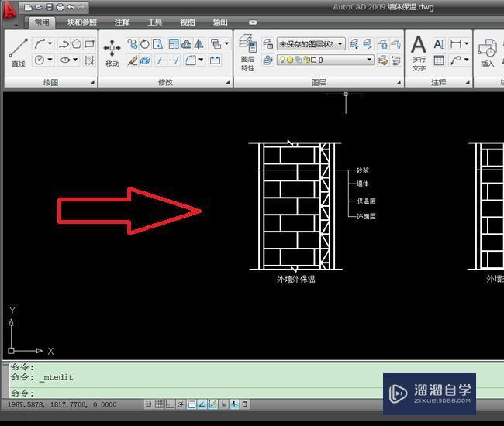Select the rectangle tool

(89, 44)
